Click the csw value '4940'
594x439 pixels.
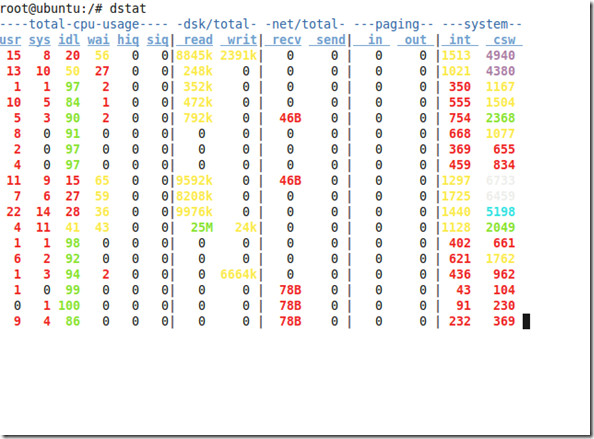pyautogui.click(x=500, y=56)
